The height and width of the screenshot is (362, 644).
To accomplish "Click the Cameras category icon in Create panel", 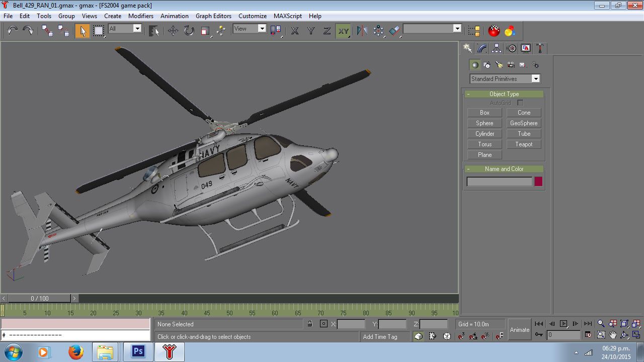I will [x=512, y=64].
